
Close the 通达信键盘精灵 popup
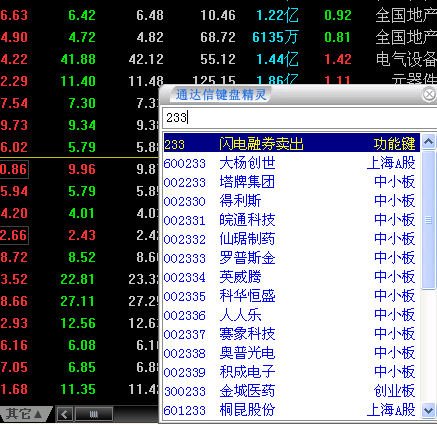click(429, 94)
